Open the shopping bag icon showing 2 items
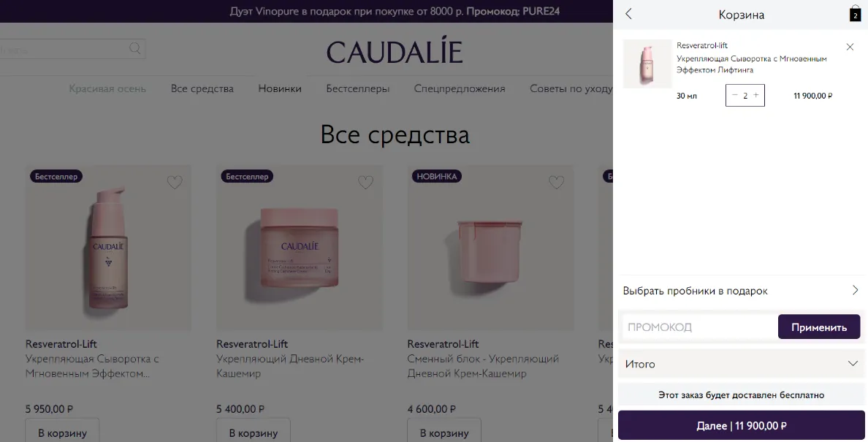The height and width of the screenshot is (442, 868). (855, 14)
